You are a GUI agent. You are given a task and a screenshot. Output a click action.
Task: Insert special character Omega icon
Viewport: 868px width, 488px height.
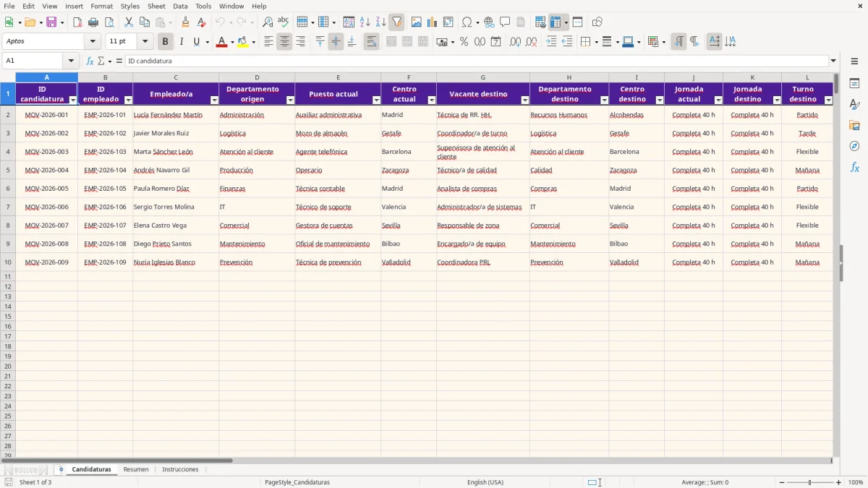(467, 22)
